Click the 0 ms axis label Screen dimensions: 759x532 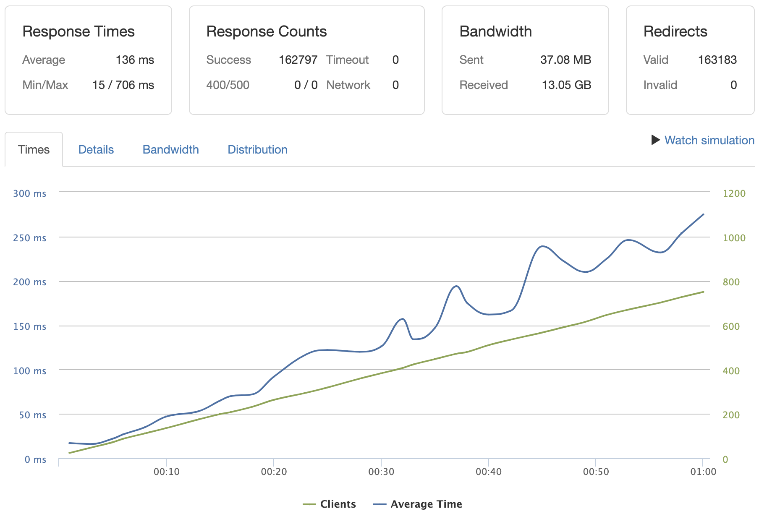coord(35,459)
